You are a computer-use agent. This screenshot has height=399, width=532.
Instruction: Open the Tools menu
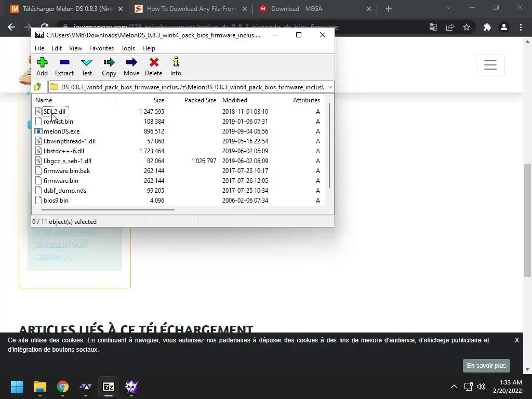pyautogui.click(x=128, y=48)
